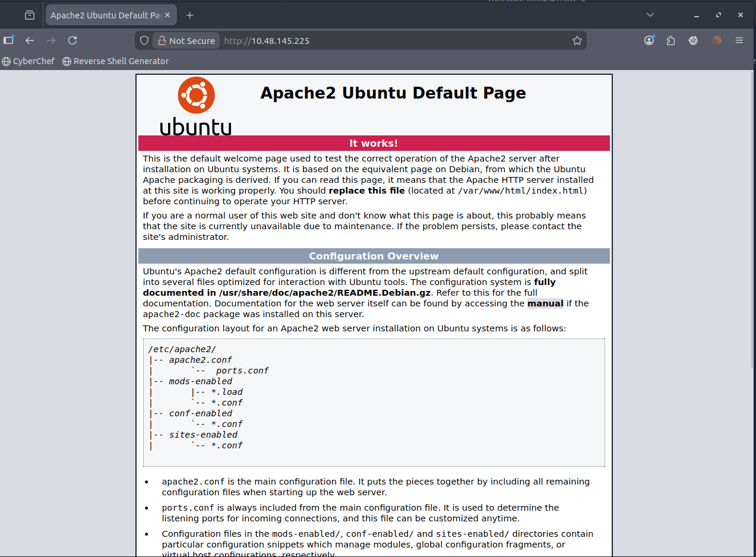Open the hamburger application menu

739,40
